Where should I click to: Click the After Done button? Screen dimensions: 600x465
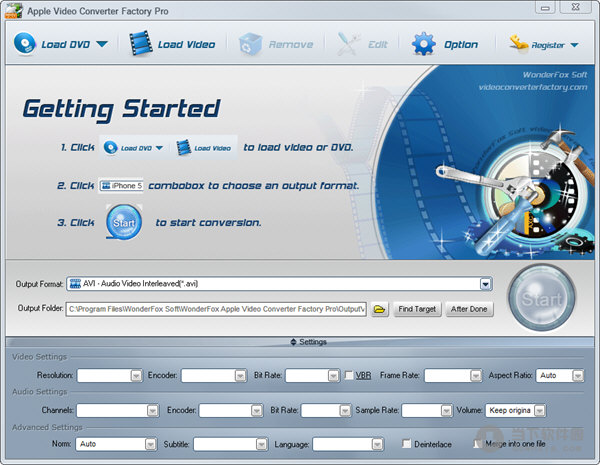click(469, 309)
